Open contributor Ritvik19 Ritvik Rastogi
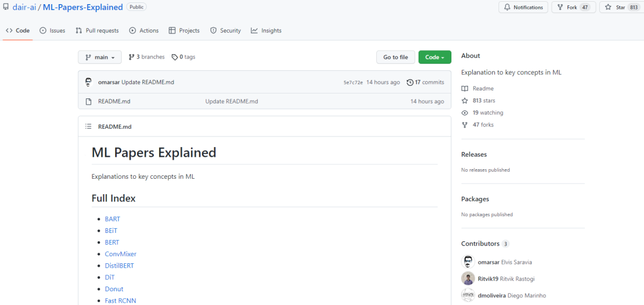Image resolution: width=644 pixels, height=305 pixels. tap(506, 279)
